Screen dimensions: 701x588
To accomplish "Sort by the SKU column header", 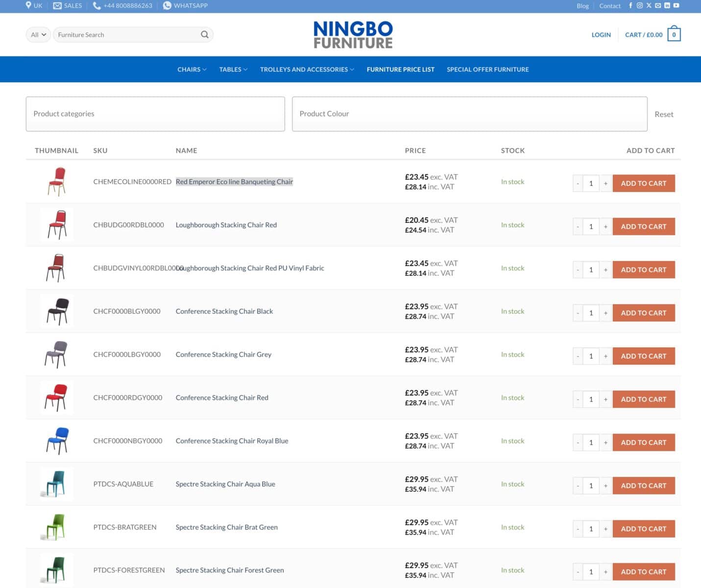I will coord(100,150).
